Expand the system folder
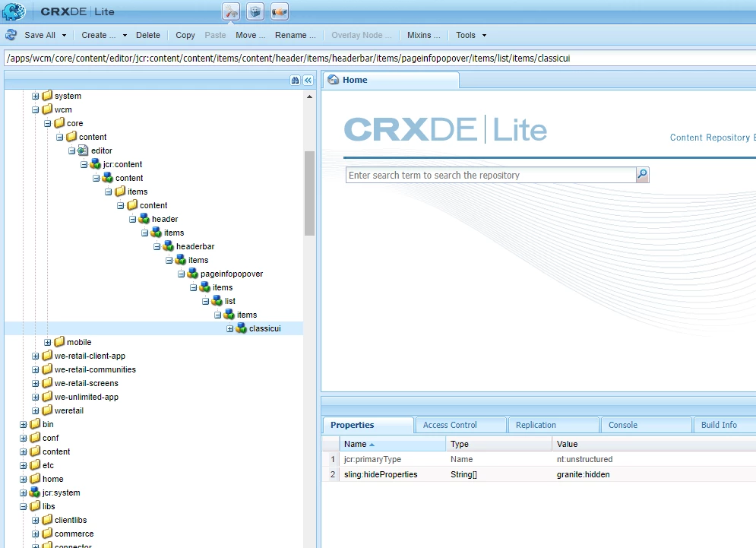Image resolution: width=756 pixels, height=548 pixels. [35, 96]
